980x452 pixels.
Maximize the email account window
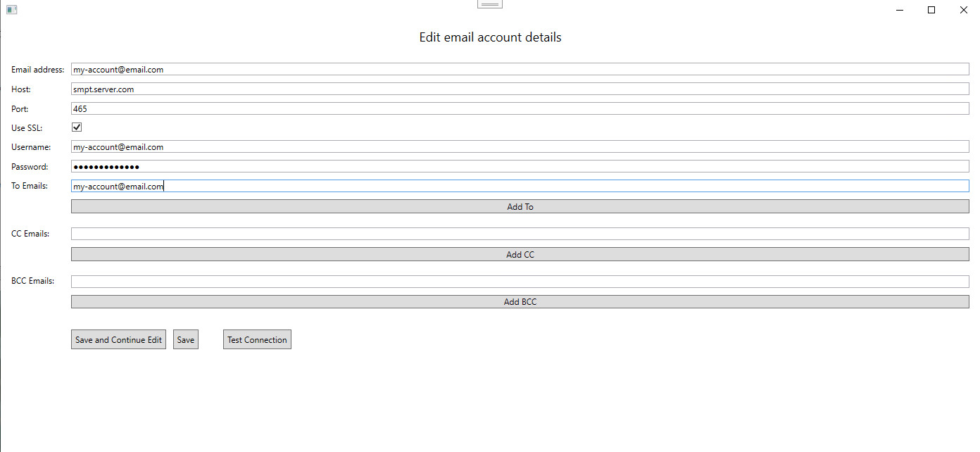(x=931, y=10)
